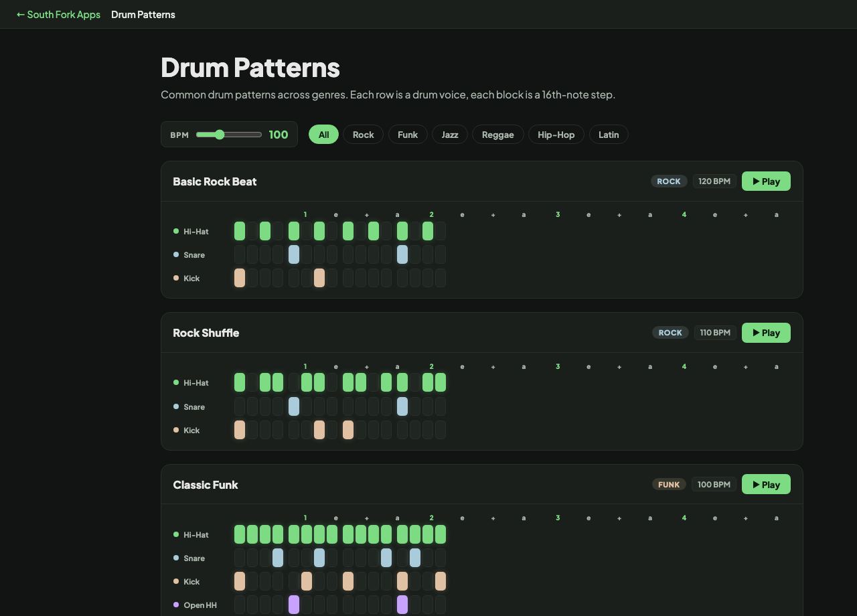Click the ROCK badge on Rock Shuffle
This screenshot has width=857, height=616.
pos(670,333)
